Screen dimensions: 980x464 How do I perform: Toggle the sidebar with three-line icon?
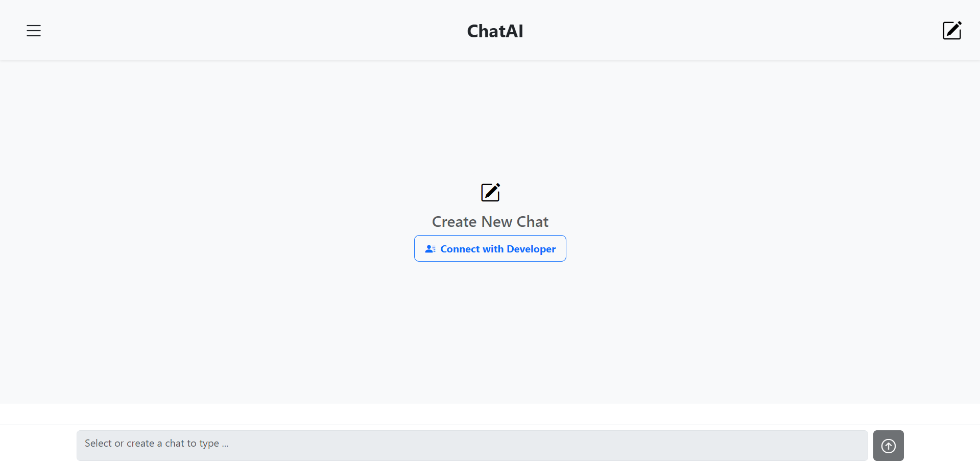coord(34,31)
